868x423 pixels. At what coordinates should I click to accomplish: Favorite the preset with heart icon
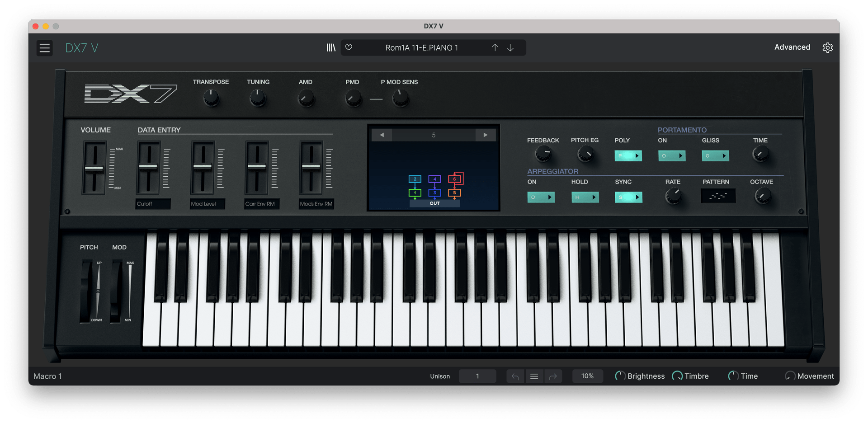(x=349, y=47)
